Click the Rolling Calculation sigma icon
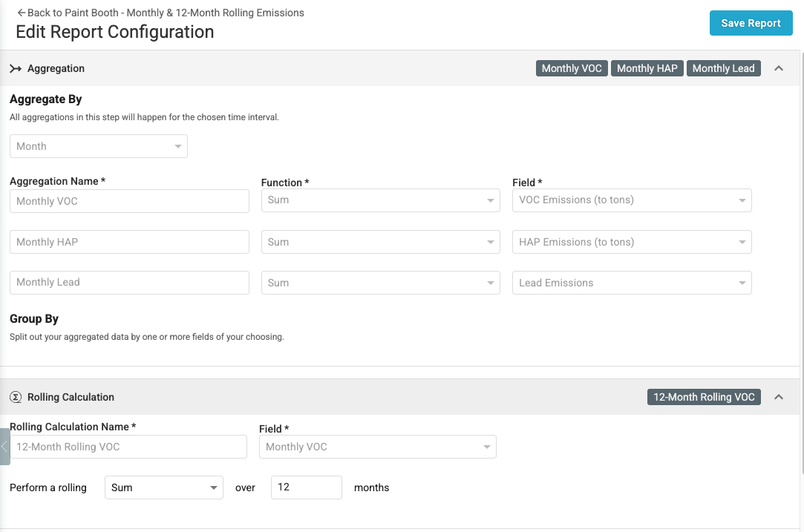804x532 pixels. pos(16,397)
